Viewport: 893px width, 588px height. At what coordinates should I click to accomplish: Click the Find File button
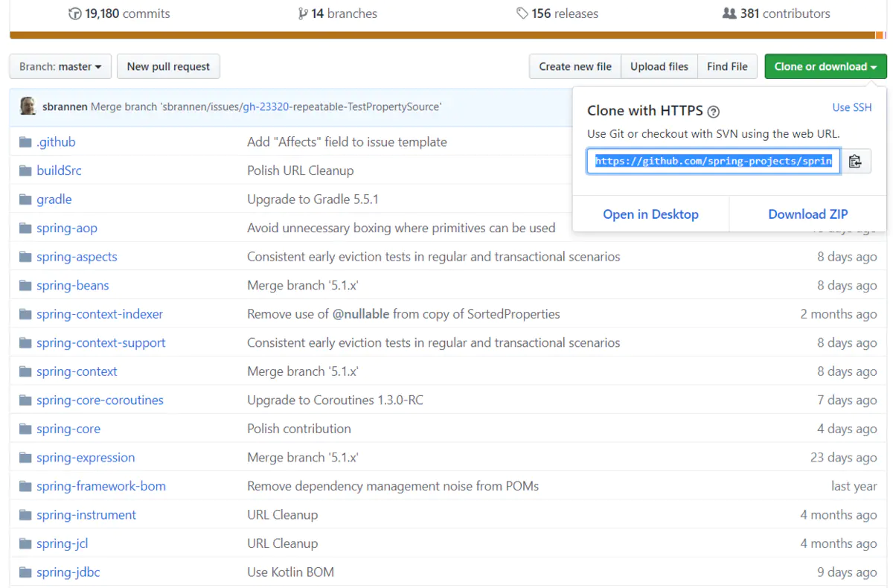[727, 66]
